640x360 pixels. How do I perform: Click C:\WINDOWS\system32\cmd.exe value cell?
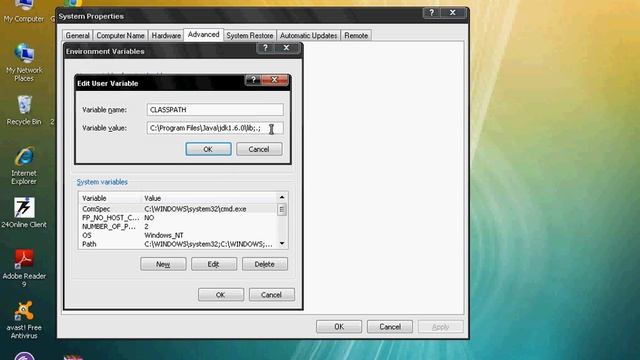point(195,209)
